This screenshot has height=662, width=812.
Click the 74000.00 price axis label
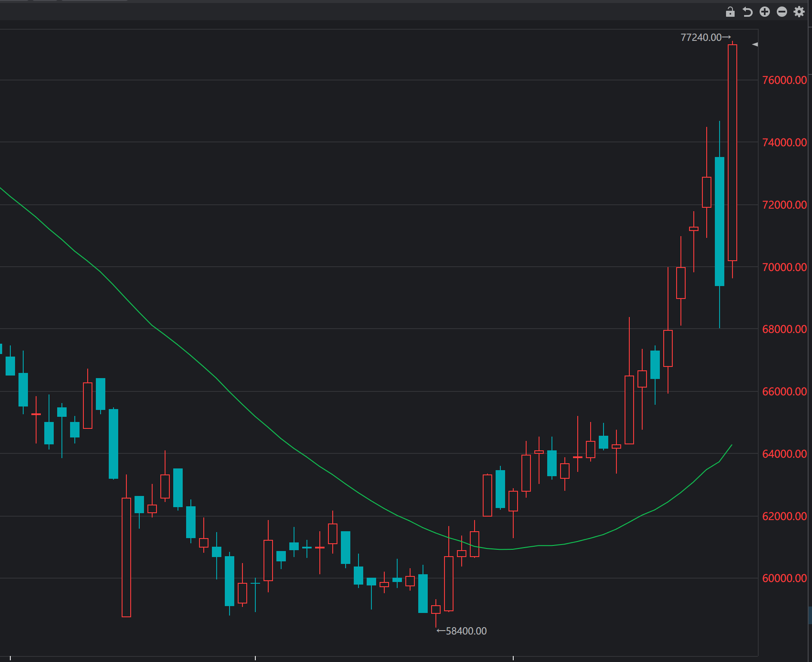[x=784, y=142]
